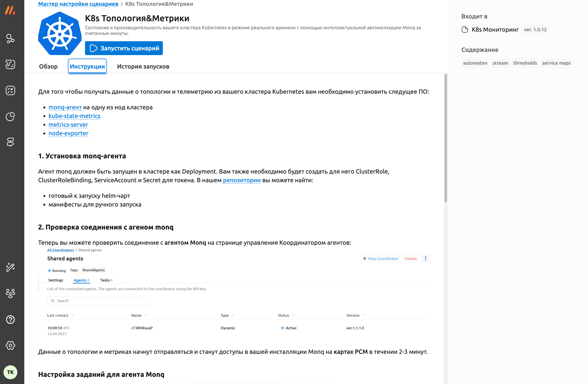
Task: Click the signpost icon in sidebar
Action: (10, 142)
